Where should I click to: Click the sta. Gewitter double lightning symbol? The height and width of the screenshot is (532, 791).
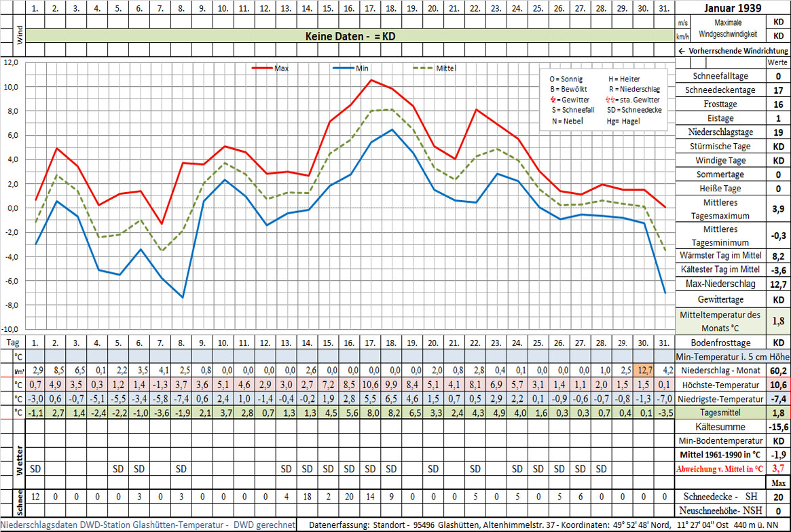(613, 100)
